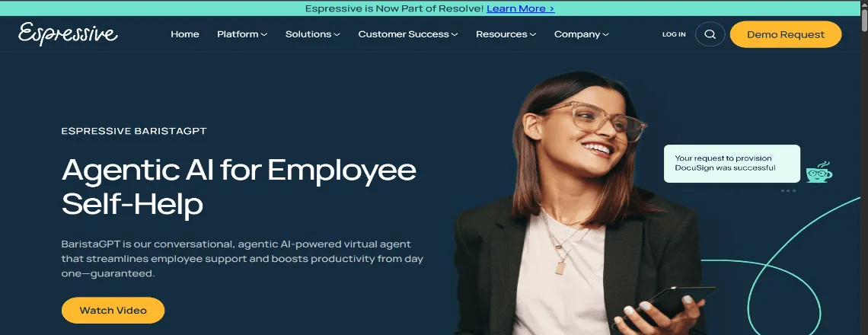Click the Espressive logo

click(68, 33)
